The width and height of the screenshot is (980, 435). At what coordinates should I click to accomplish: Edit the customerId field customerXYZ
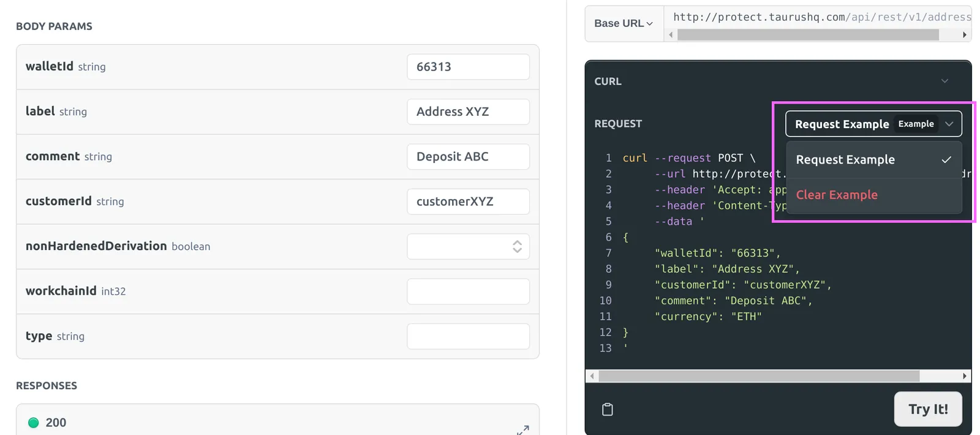[x=468, y=201]
